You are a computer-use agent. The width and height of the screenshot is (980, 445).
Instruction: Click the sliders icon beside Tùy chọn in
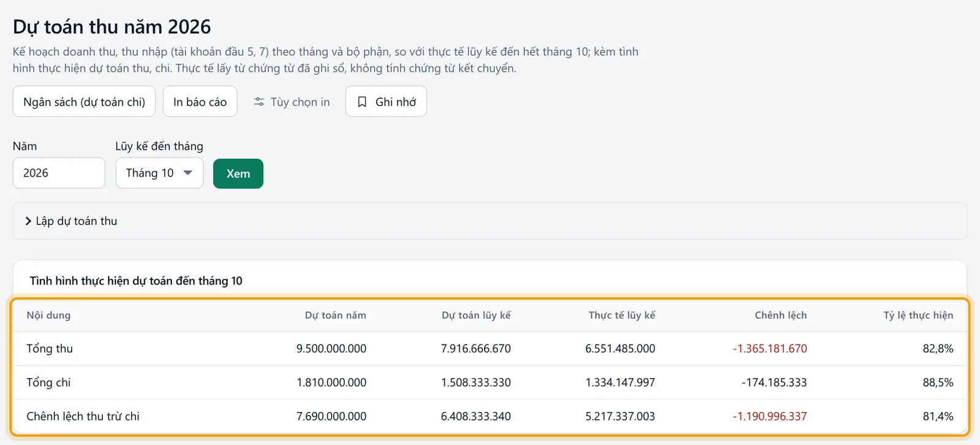pyautogui.click(x=259, y=102)
